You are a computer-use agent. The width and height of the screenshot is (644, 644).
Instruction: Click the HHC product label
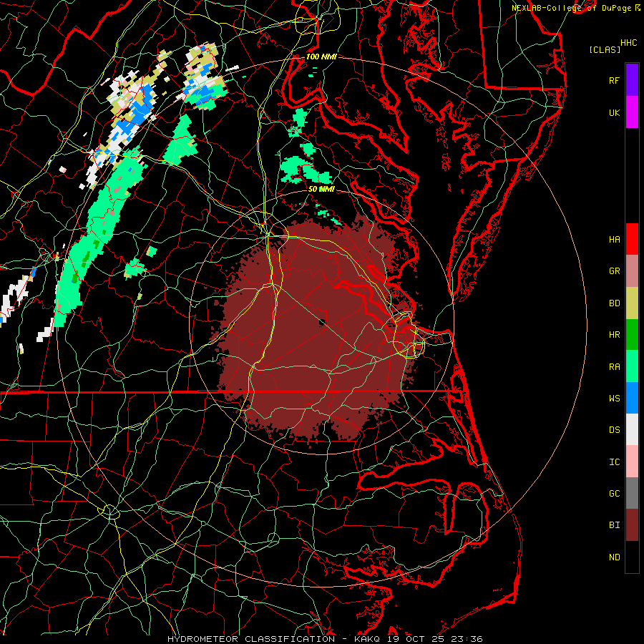pyautogui.click(x=628, y=43)
